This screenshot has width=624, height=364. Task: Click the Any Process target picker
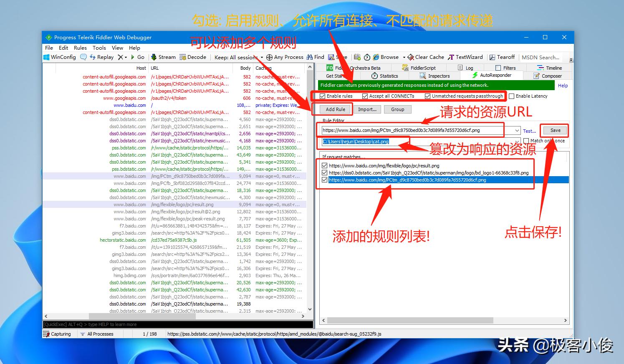click(x=285, y=57)
